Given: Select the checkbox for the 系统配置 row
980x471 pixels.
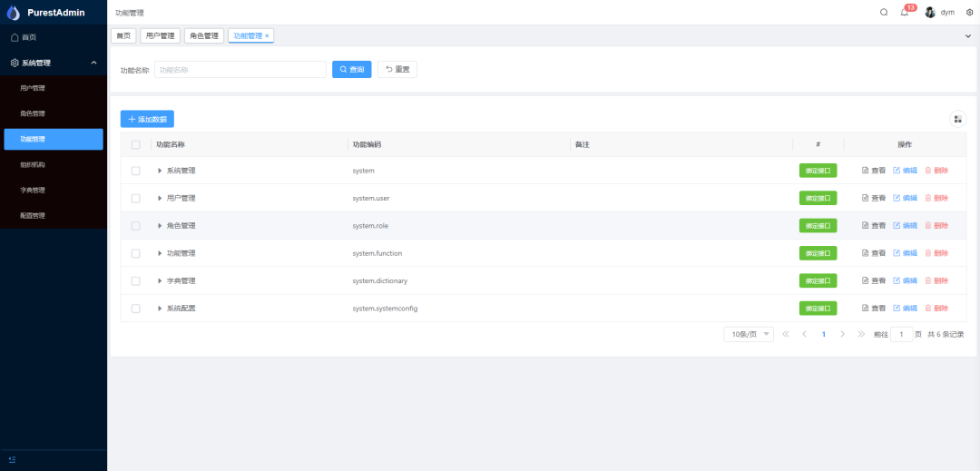Looking at the screenshot, I should [x=136, y=309].
